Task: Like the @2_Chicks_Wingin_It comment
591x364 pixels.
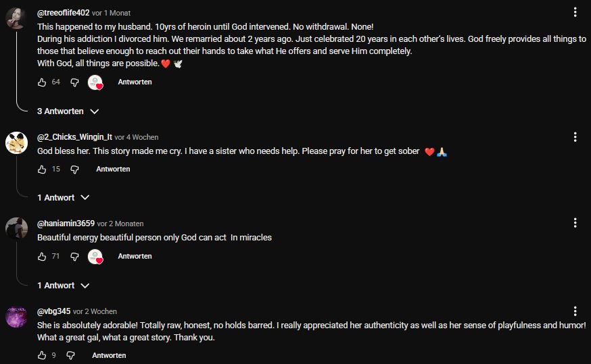Action: [x=42, y=170]
